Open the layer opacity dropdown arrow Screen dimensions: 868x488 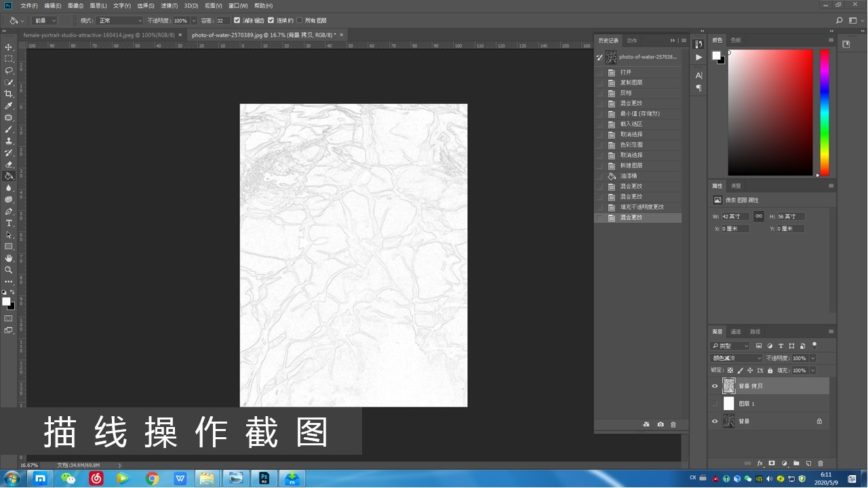pos(813,358)
